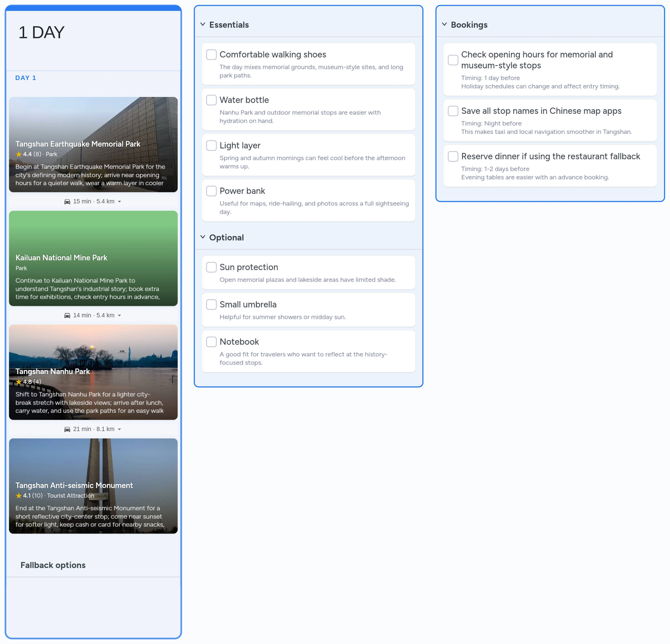Check Reserve dinner booking task
The width and height of the screenshot is (670, 644).
click(x=453, y=157)
